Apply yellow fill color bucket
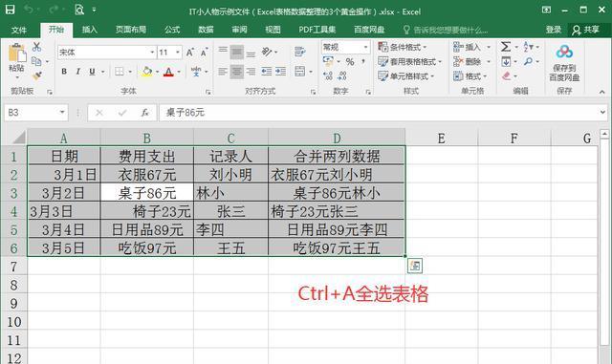 coord(146,72)
